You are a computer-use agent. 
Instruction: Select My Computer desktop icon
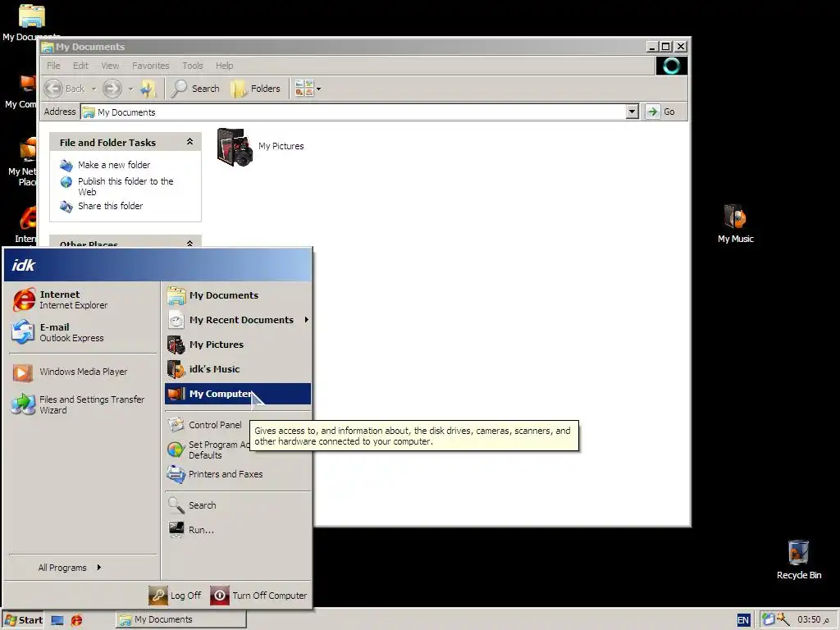pyautogui.click(x=22, y=92)
